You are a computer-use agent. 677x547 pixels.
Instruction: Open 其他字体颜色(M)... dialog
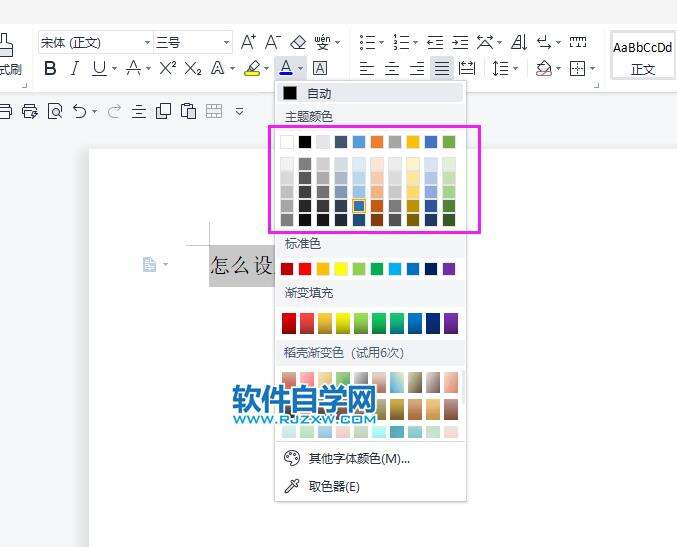370,458
